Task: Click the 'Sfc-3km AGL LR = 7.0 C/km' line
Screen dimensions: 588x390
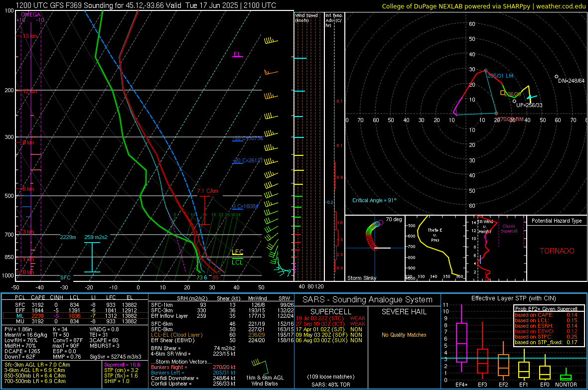Action: click(37, 365)
